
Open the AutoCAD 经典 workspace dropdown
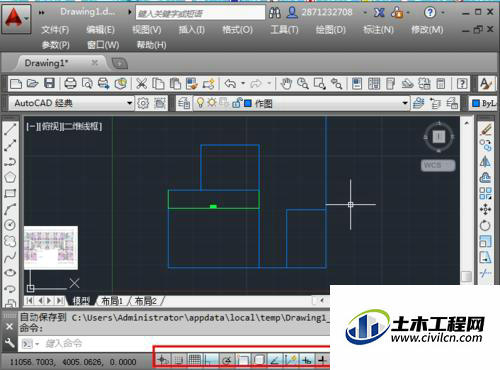[71, 103]
